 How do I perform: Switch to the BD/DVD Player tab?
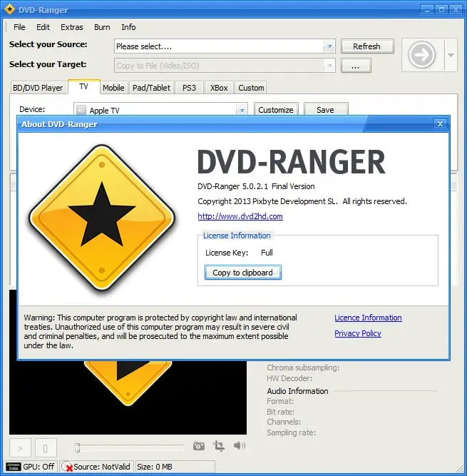click(39, 88)
